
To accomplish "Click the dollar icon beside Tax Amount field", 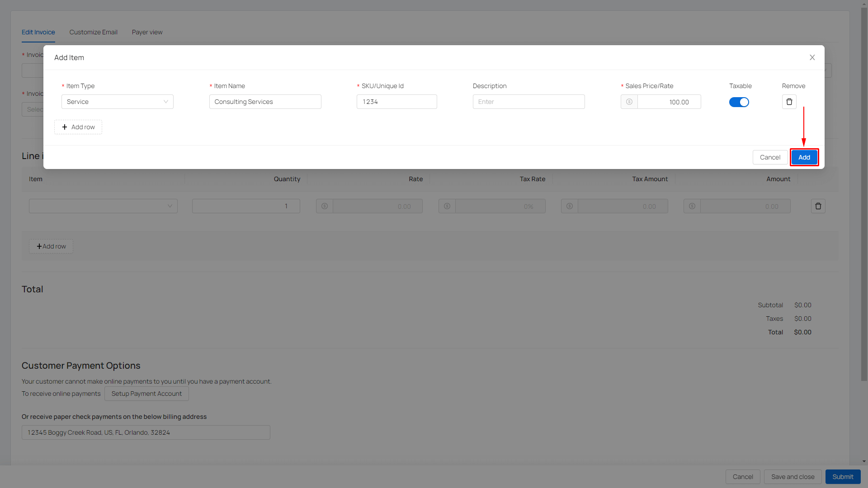I will coord(569,206).
